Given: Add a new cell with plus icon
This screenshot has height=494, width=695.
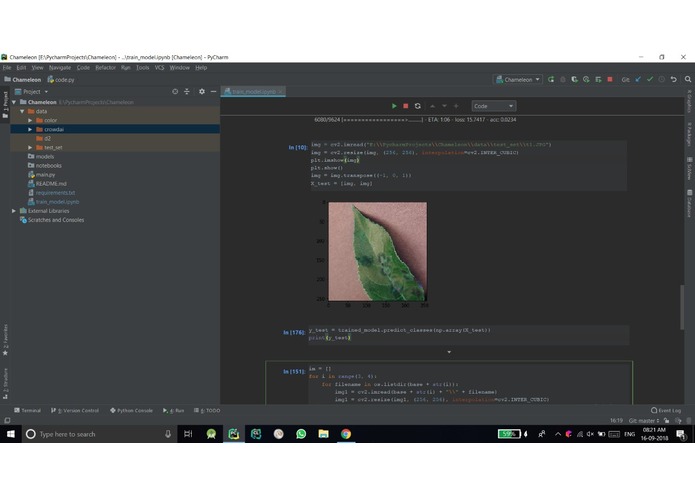Looking at the screenshot, I should click(456, 106).
